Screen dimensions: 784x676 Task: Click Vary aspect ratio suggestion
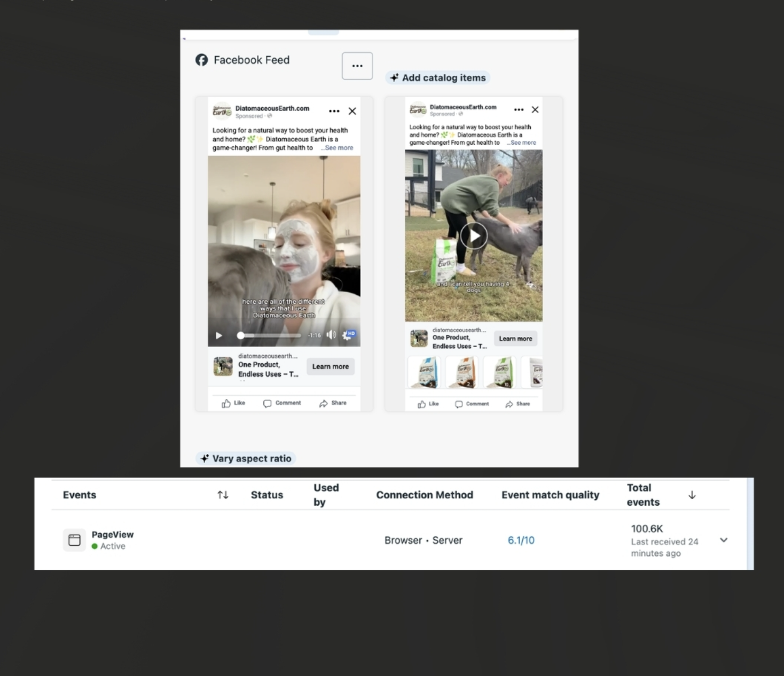(x=246, y=459)
